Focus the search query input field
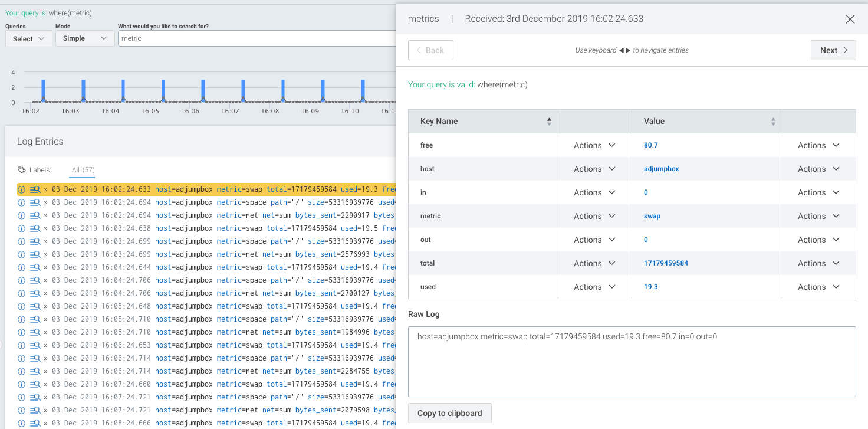 pyautogui.click(x=257, y=38)
